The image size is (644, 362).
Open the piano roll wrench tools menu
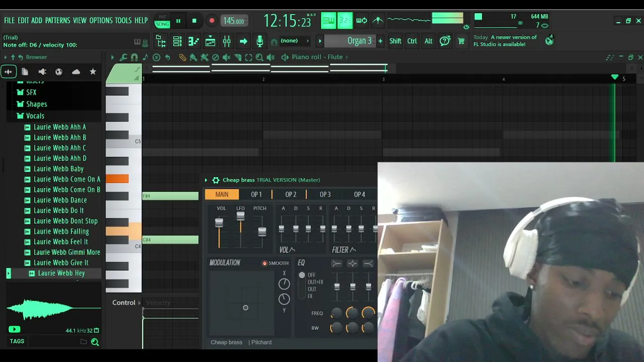[x=123, y=57]
